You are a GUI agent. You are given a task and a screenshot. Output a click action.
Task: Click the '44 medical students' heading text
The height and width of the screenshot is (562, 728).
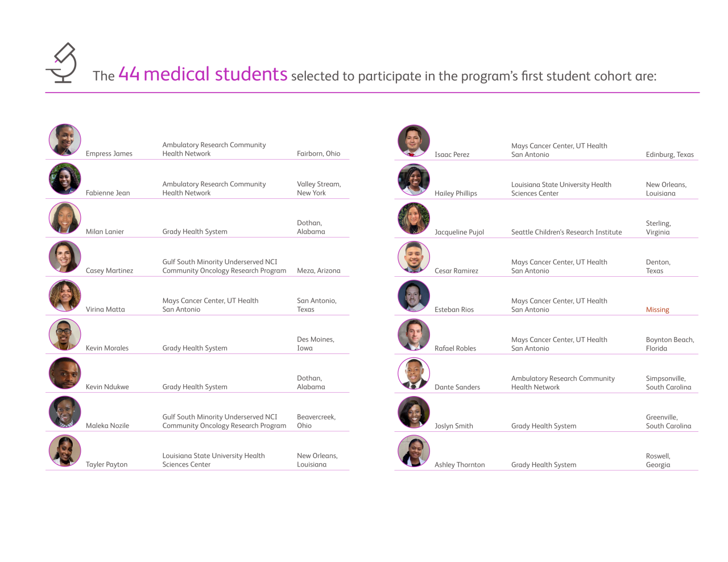click(203, 74)
